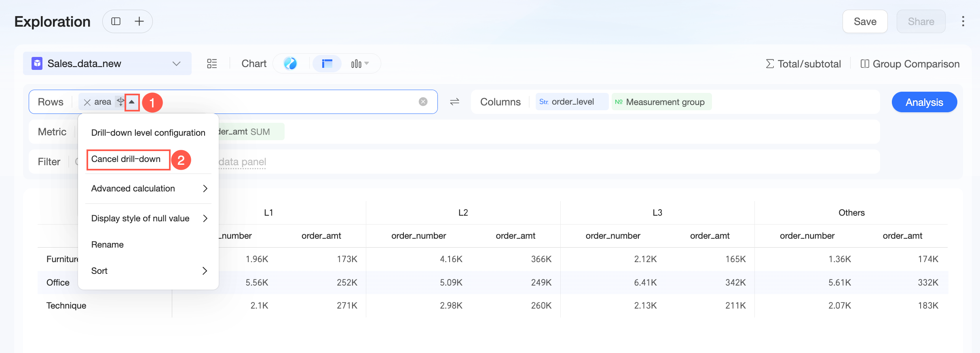Click the field list layout icon
This screenshot has height=353, width=980.
click(x=212, y=64)
